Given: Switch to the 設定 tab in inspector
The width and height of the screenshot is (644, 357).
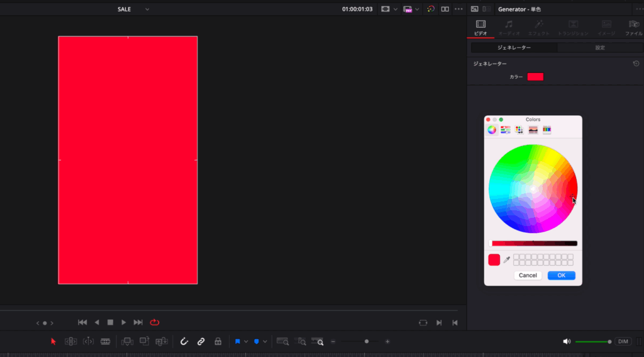Looking at the screenshot, I should click(600, 48).
